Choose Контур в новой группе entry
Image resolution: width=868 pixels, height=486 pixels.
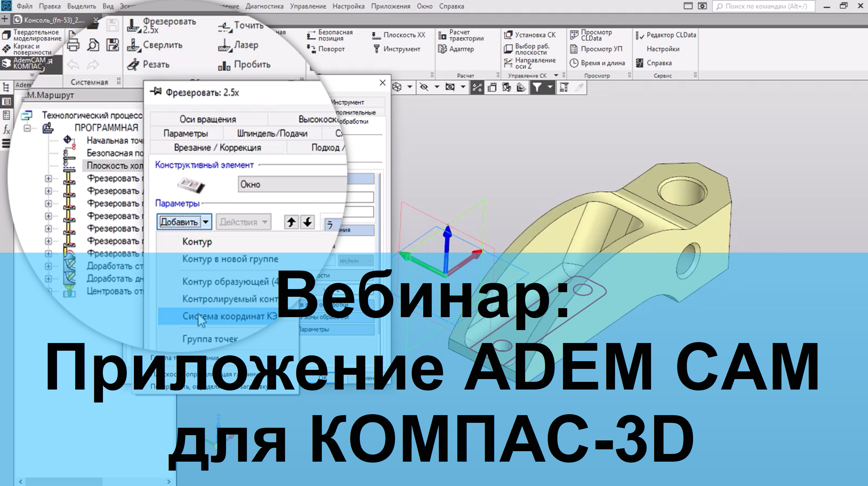click(x=230, y=259)
